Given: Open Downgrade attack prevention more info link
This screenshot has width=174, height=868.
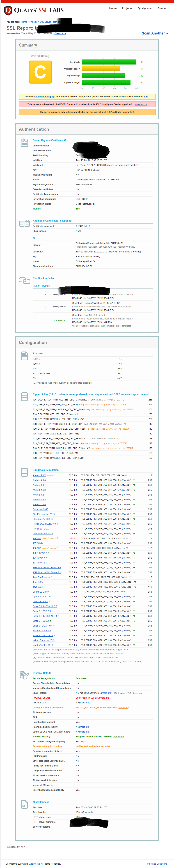Looking at the screenshot, I should click(x=123, y=708).
